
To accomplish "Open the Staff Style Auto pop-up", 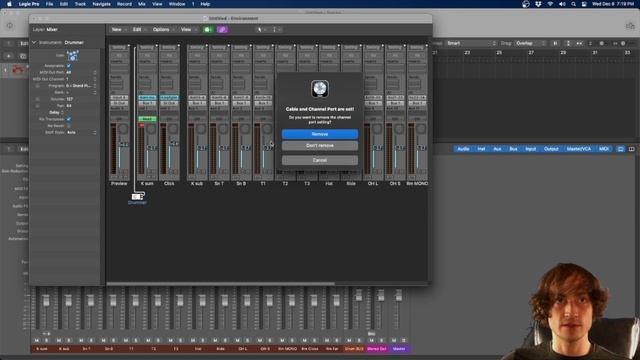I will pyautogui.click(x=82, y=132).
